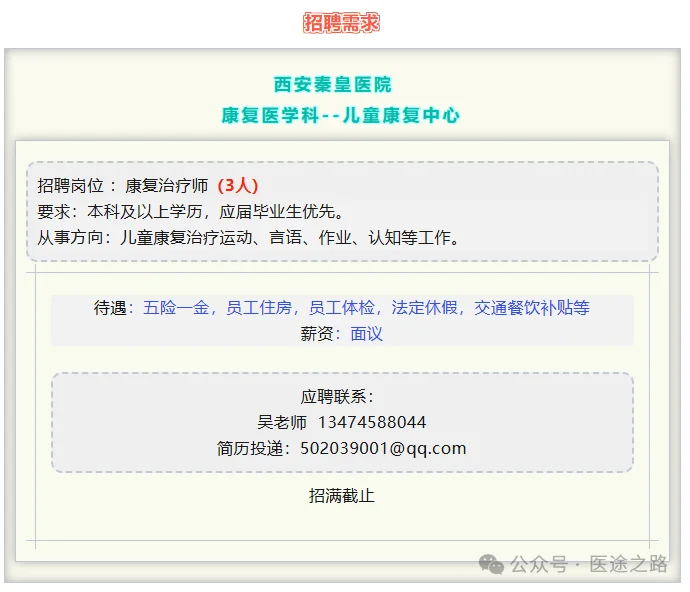Screen dimensions: 690x592
Task: Click the 招聘需求 heading
Action: pos(341,23)
